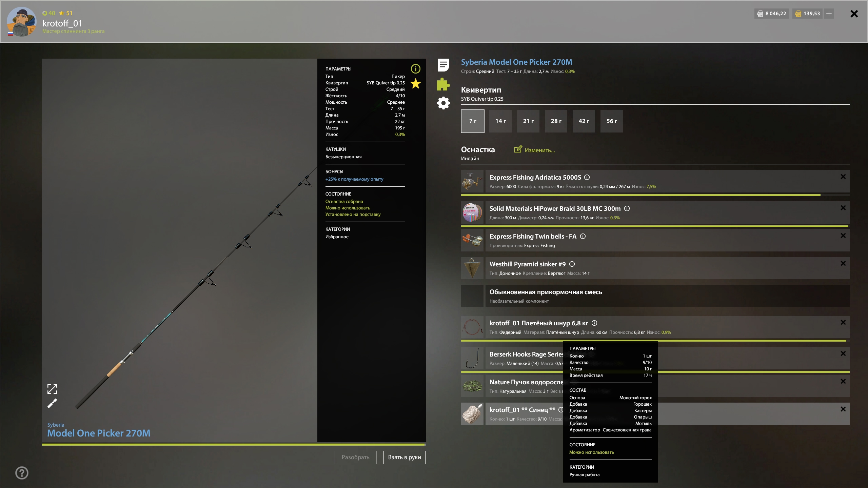Click the gold coins balance 139,53
This screenshot has width=868, height=488.
click(x=807, y=14)
